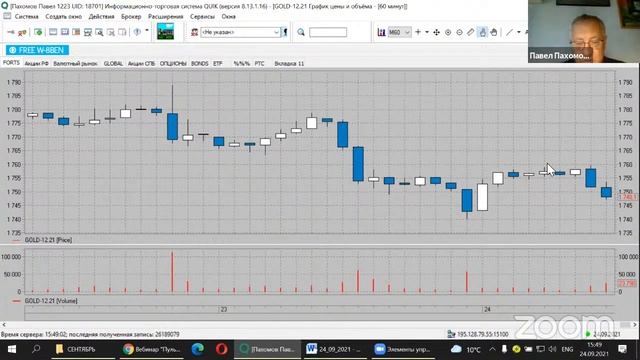Click the orange-shaded table window icon
This screenshot has height=360, width=640.
pyautogui.click(x=76, y=32)
